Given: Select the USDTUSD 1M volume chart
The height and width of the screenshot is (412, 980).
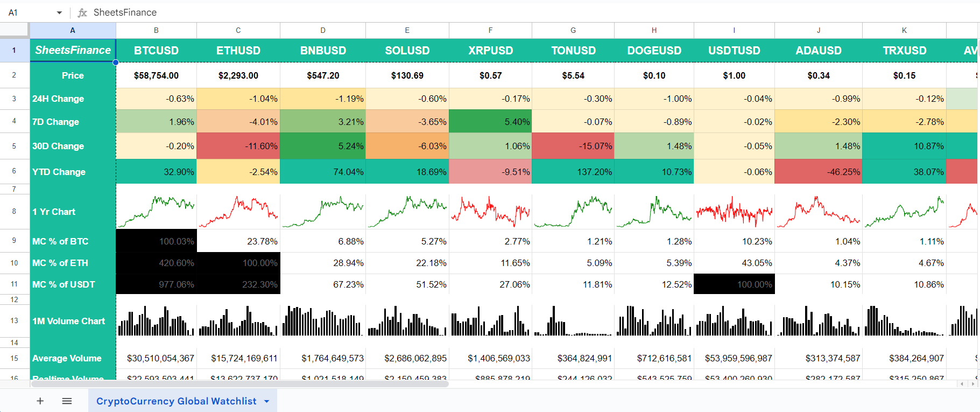Looking at the screenshot, I should point(734,321).
